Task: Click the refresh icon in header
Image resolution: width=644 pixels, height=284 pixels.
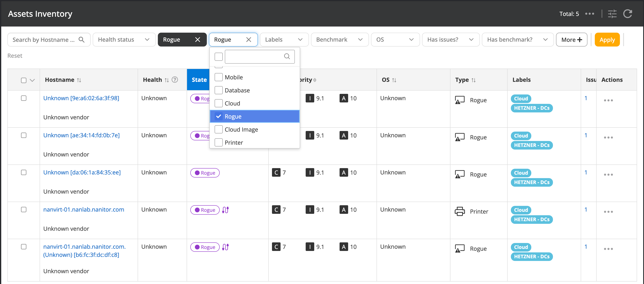Action: (x=627, y=14)
